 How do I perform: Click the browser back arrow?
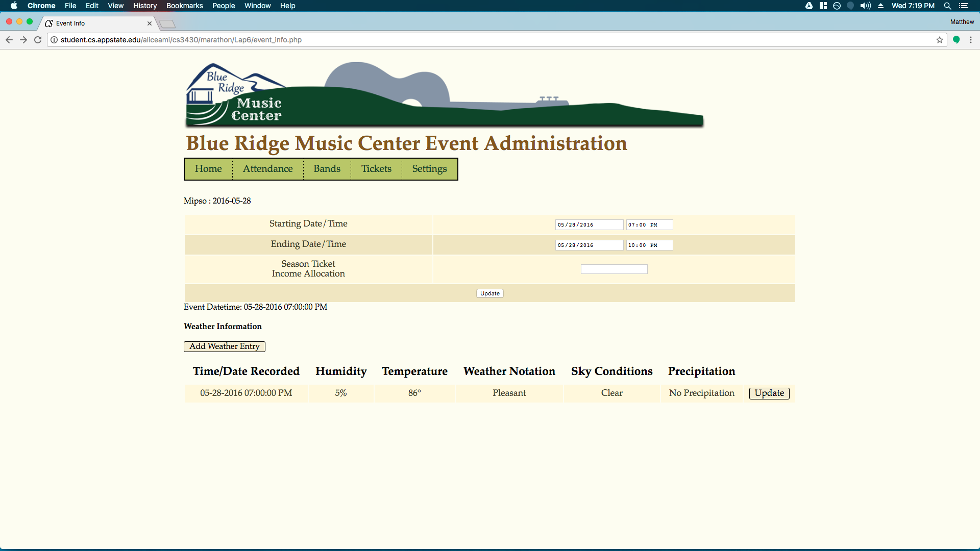[9, 40]
